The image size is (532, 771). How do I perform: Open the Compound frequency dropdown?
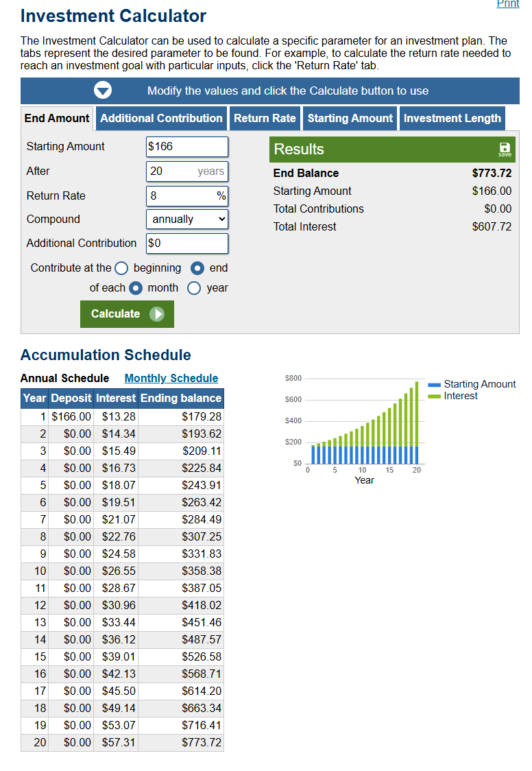click(187, 220)
